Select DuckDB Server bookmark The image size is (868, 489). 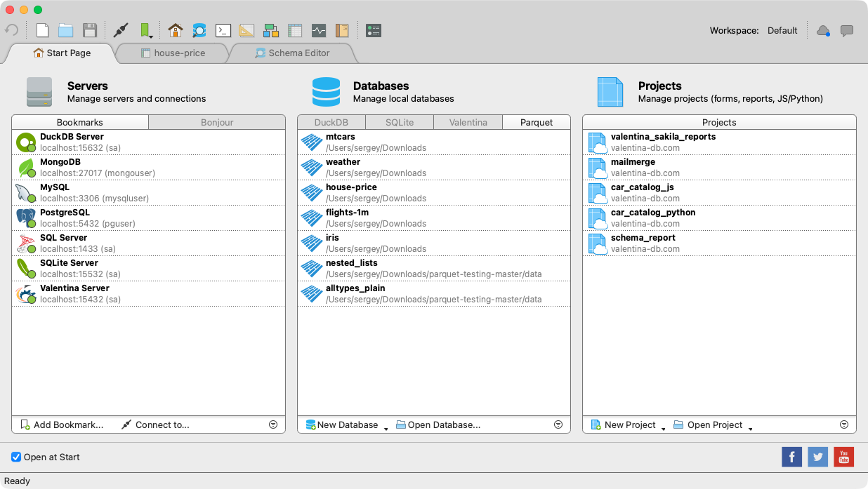(x=148, y=142)
